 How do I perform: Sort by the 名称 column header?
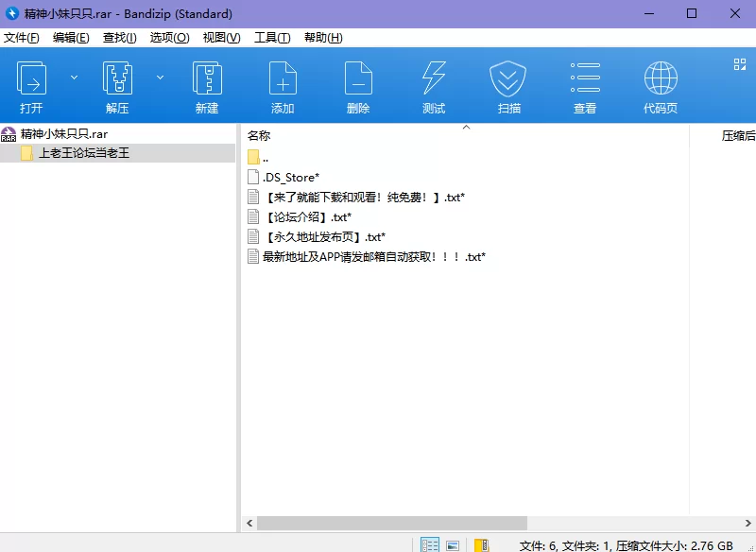pos(259,135)
